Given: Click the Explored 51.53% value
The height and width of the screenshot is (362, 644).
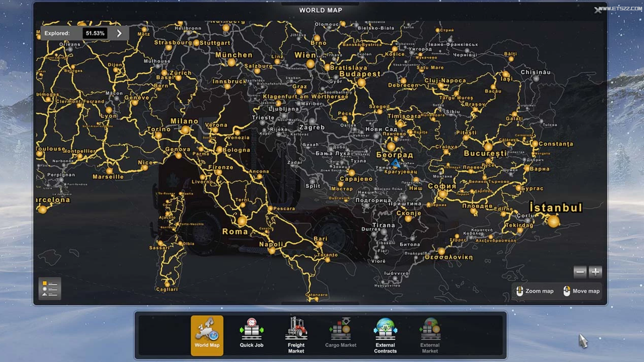Looking at the screenshot, I should (95, 33).
